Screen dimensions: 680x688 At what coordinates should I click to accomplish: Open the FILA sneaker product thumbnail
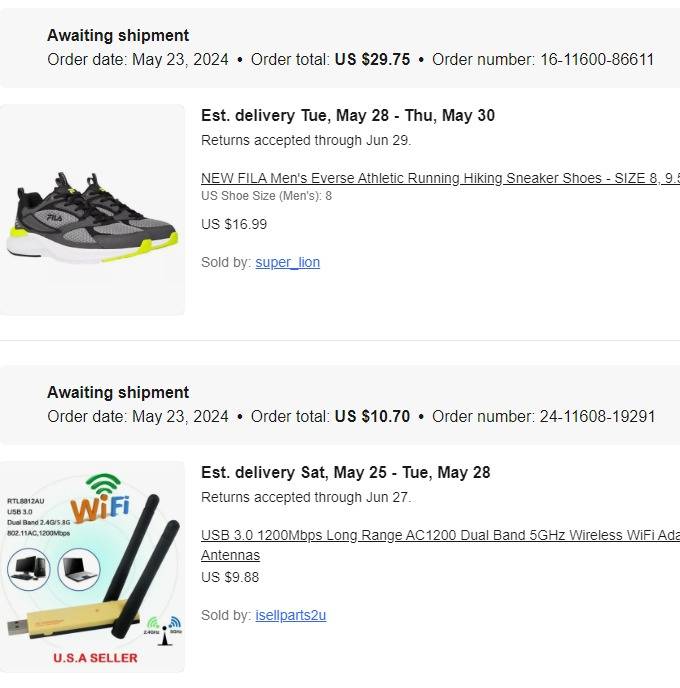click(x=92, y=210)
